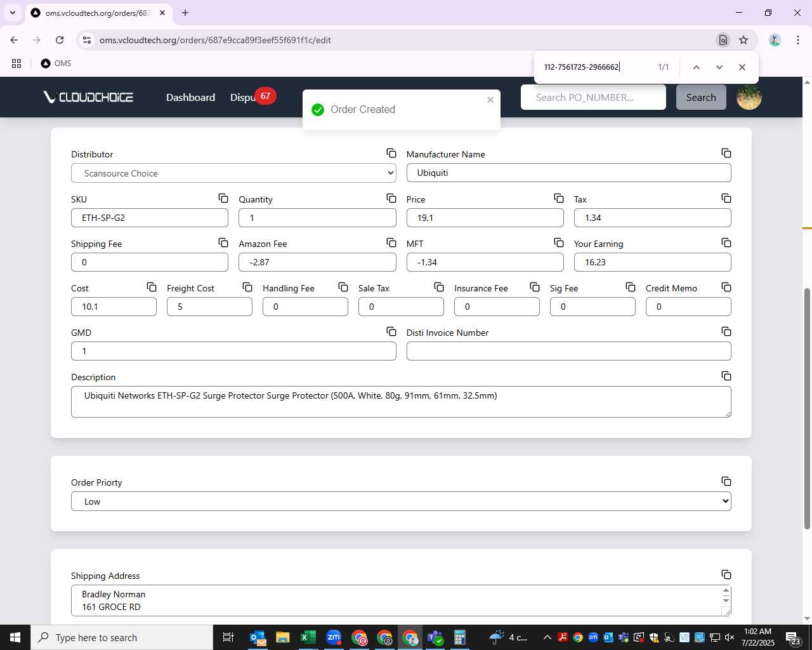Copy the Insurance Fee value
This screenshot has height=650, width=812.
pyautogui.click(x=535, y=287)
